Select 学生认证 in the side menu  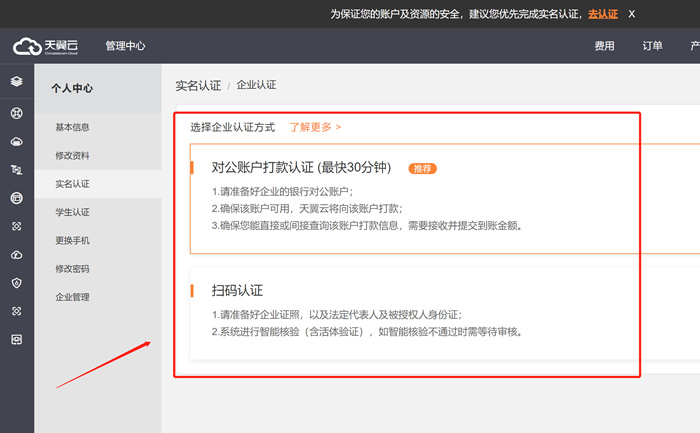point(72,212)
